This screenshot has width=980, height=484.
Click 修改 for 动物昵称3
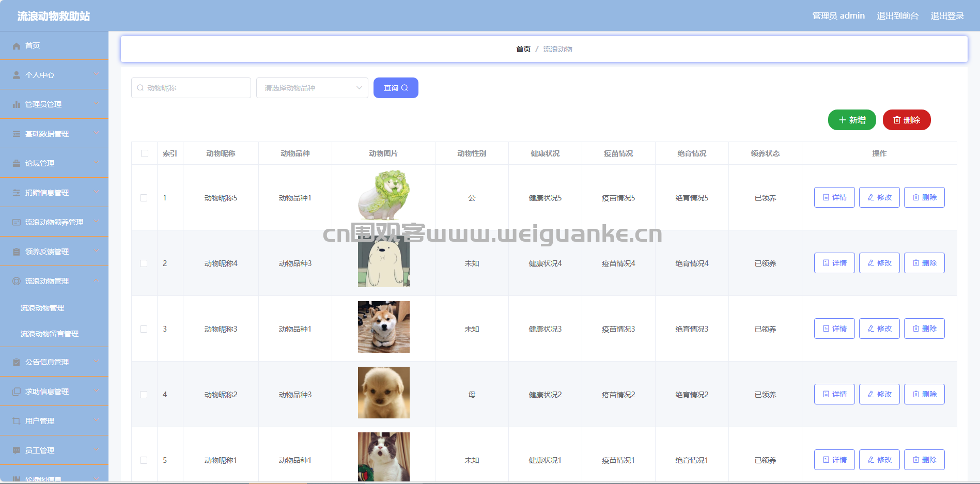tap(879, 329)
